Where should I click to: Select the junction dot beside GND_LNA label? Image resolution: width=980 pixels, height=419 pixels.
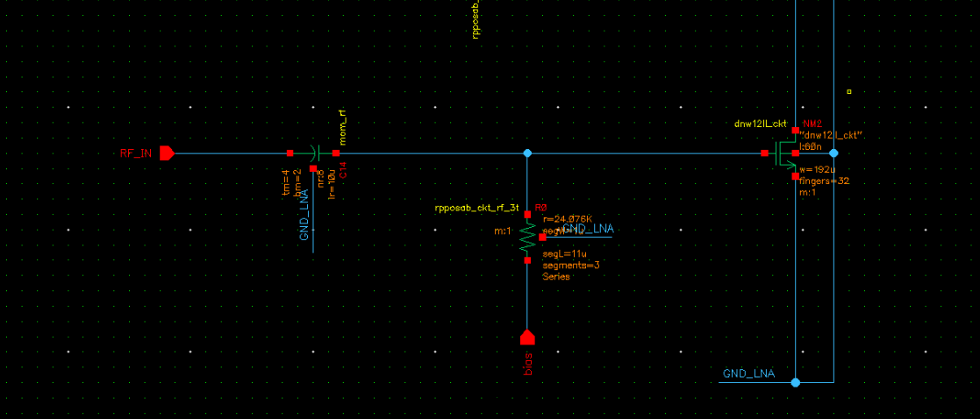(x=795, y=382)
